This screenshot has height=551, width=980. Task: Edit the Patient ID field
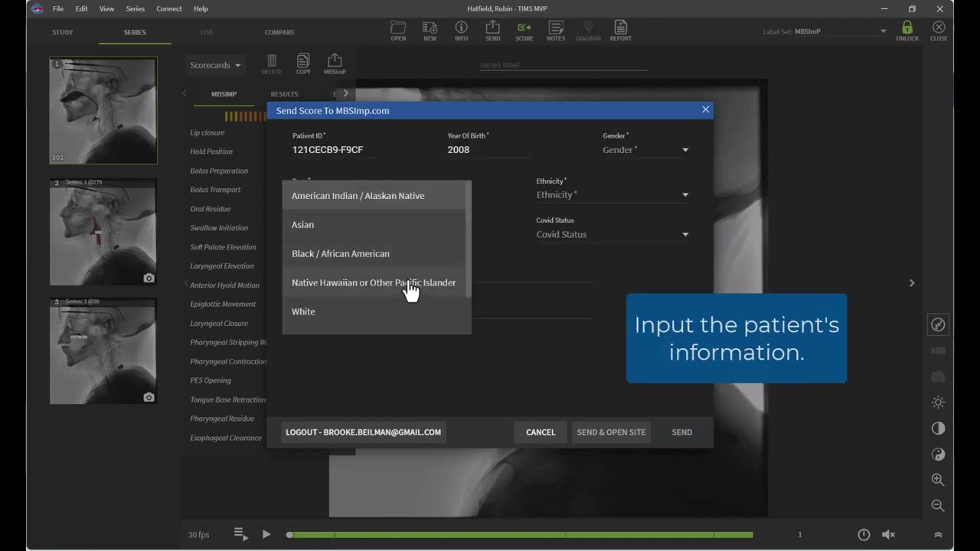click(x=335, y=150)
